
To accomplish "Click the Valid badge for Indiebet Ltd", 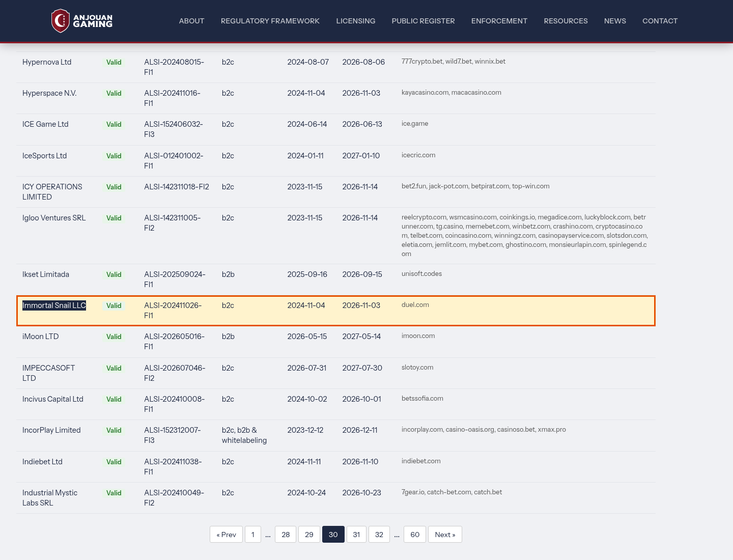I will 114,462.
